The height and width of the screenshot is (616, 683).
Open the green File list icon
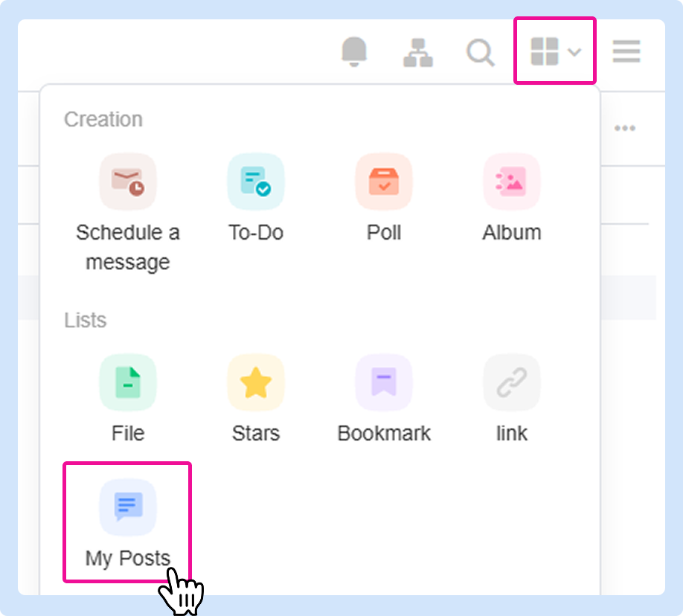pos(128,382)
